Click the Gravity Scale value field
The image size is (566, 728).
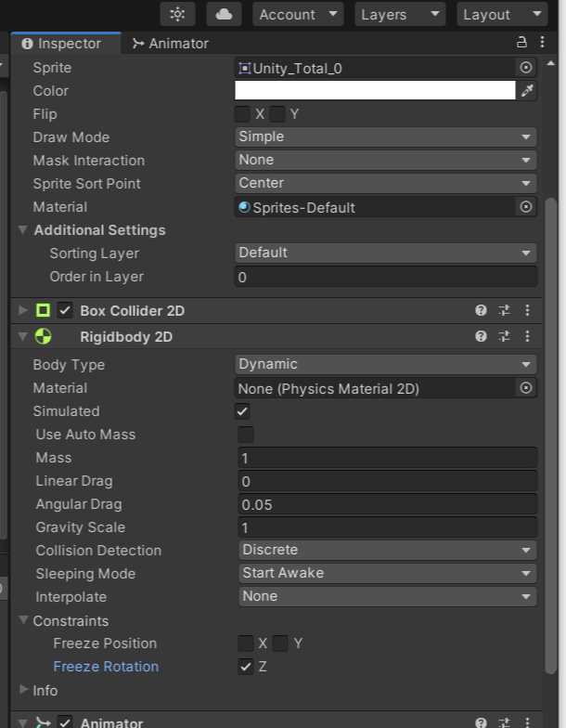click(388, 527)
